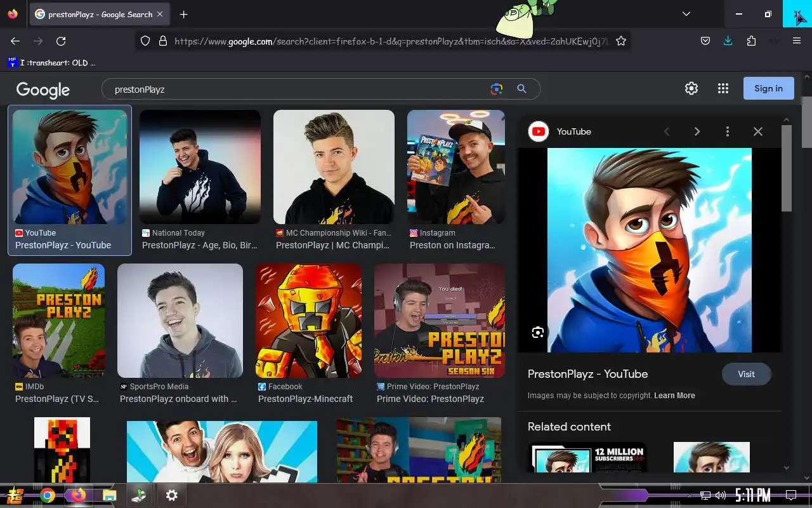Click the Firefox address bar URL

[x=391, y=41]
